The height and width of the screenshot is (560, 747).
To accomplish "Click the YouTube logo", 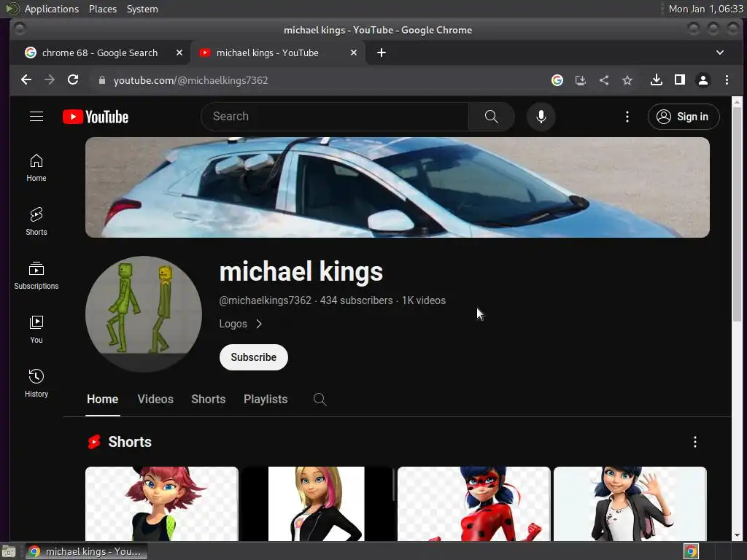I will [96, 117].
